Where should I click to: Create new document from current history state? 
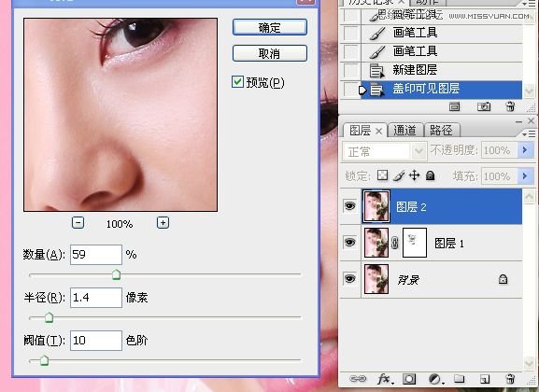(454, 106)
